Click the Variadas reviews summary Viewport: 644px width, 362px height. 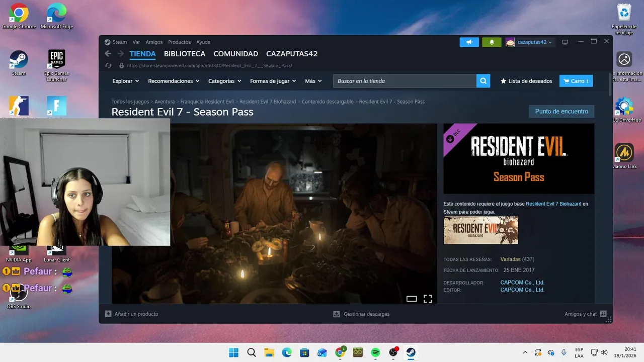point(510,259)
